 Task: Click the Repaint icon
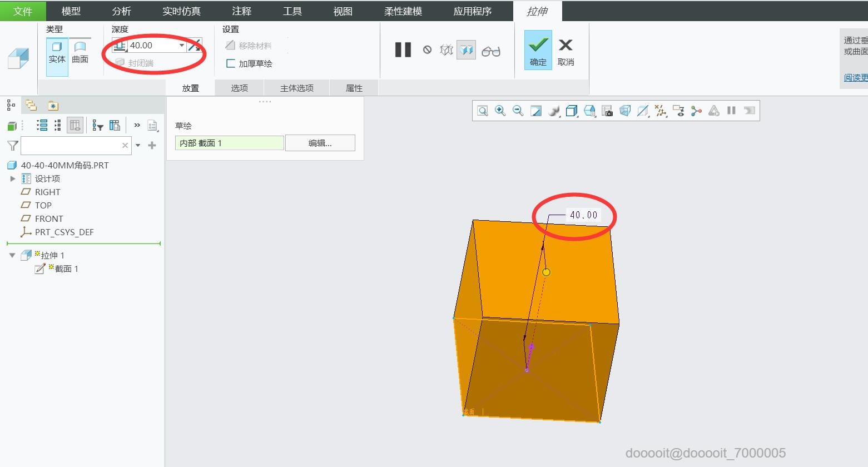click(x=535, y=111)
